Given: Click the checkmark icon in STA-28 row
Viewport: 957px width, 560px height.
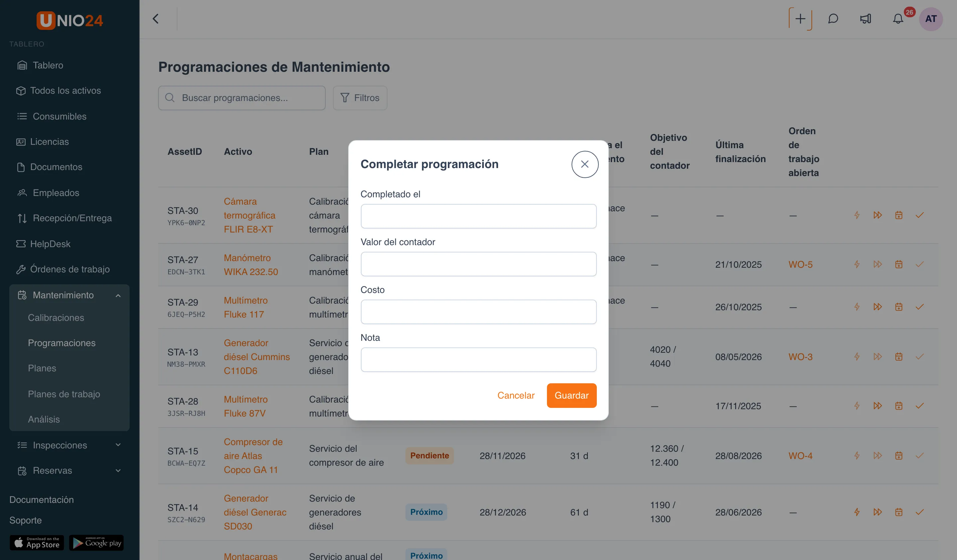Looking at the screenshot, I should tap(919, 406).
